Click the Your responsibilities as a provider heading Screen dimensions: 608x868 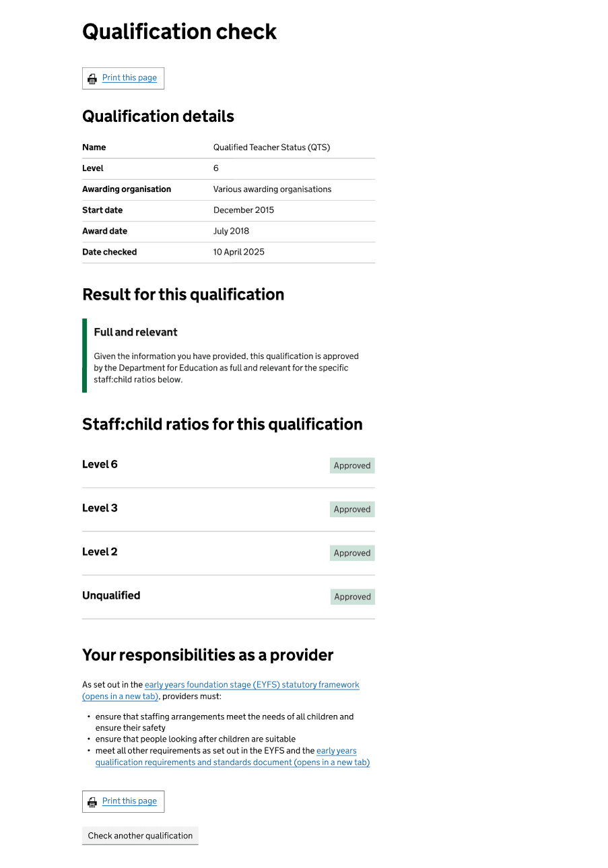point(207,655)
